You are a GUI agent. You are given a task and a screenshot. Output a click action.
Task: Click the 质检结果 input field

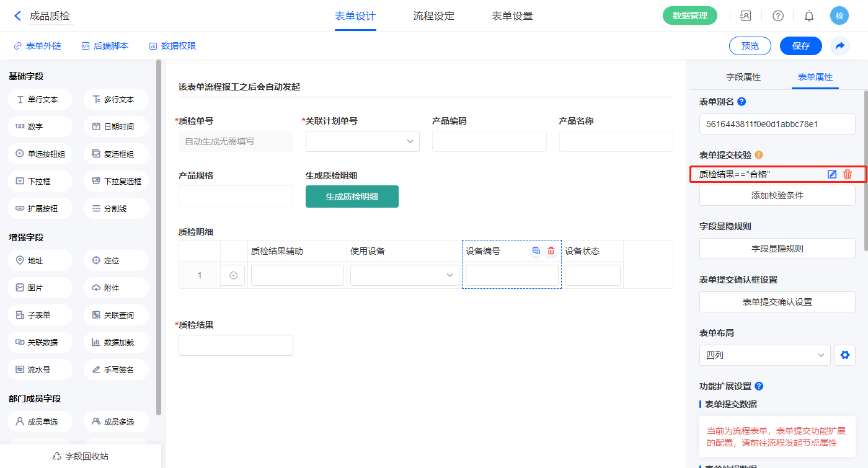(x=236, y=345)
